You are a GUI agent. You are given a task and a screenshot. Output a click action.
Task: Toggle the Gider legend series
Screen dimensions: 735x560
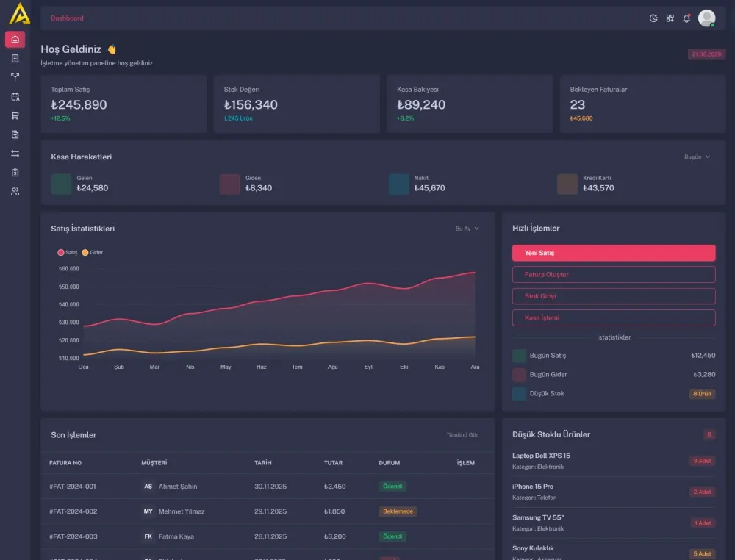pos(93,252)
